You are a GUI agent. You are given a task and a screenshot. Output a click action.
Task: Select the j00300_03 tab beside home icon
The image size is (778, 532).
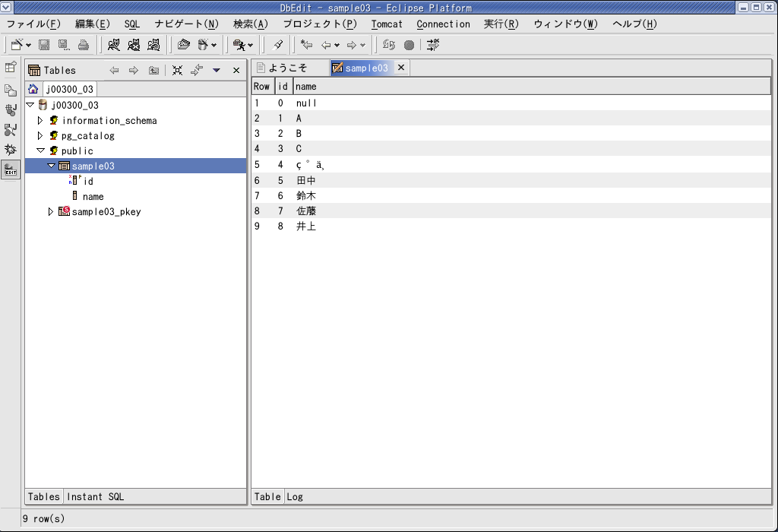pyautogui.click(x=69, y=90)
